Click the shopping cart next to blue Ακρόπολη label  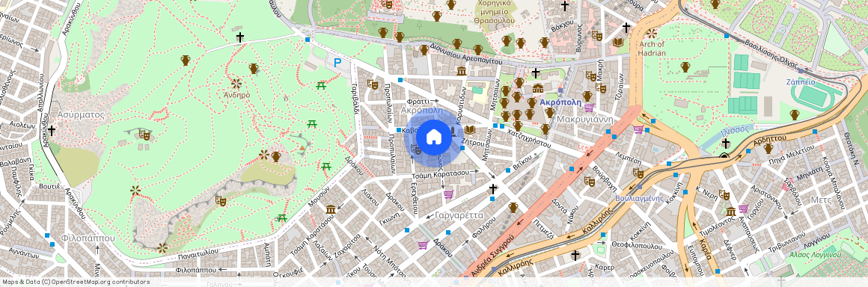(589, 108)
